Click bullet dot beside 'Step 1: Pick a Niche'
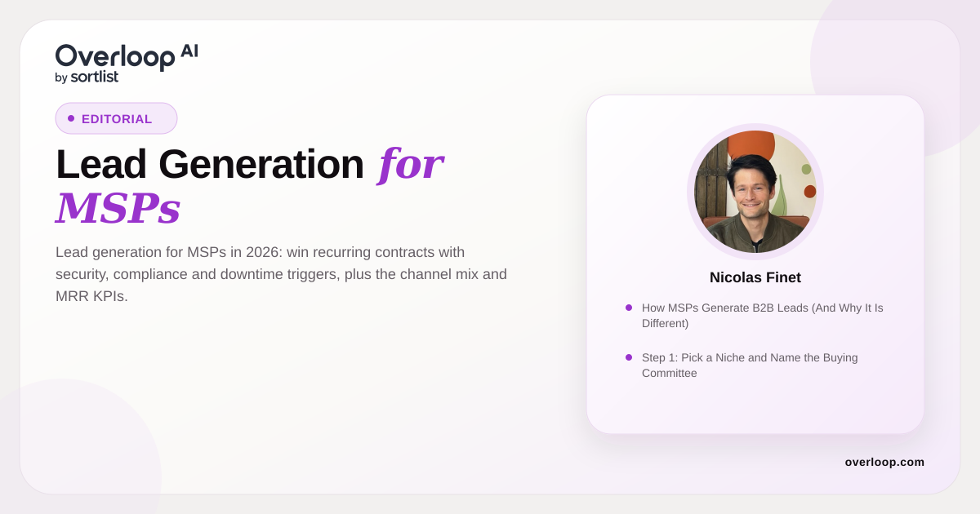980x514 pixels. coord(629,357)
